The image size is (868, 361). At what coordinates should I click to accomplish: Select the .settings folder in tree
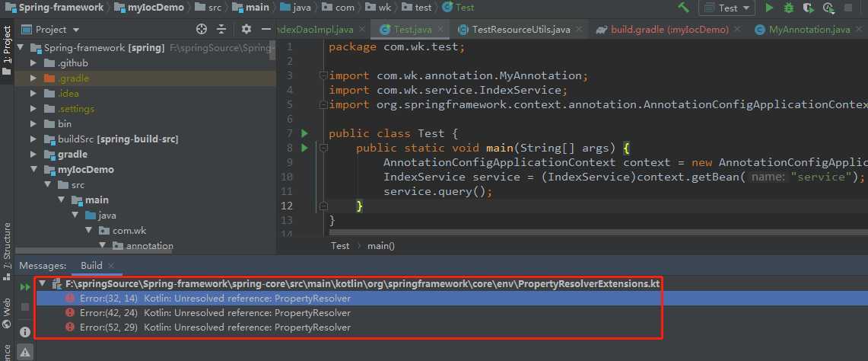point(75,109)
